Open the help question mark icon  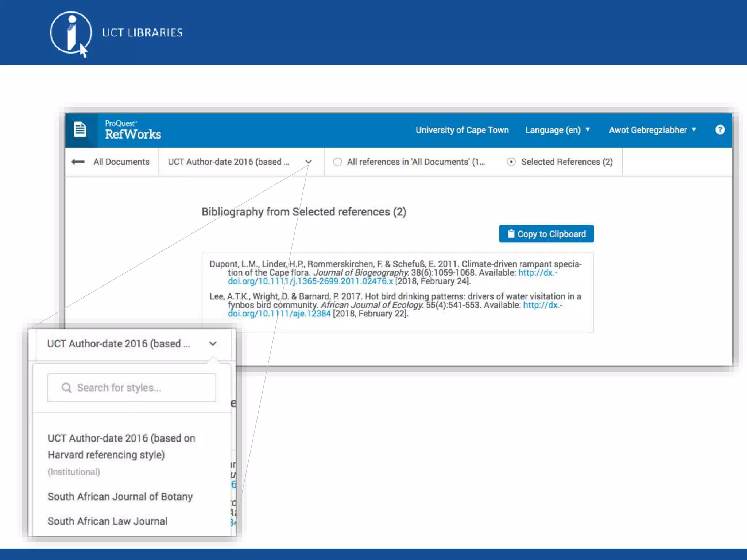click(x=720, y=130)
